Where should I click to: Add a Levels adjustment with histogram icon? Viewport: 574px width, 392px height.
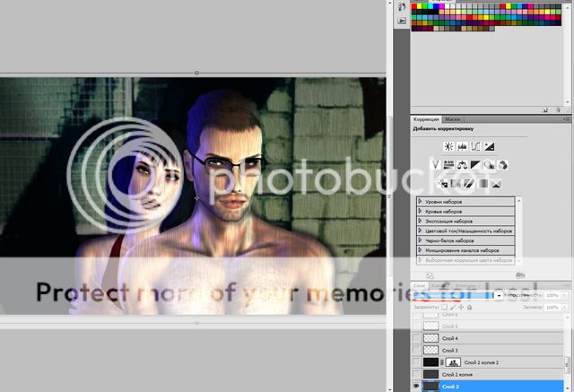coord(463,146)
